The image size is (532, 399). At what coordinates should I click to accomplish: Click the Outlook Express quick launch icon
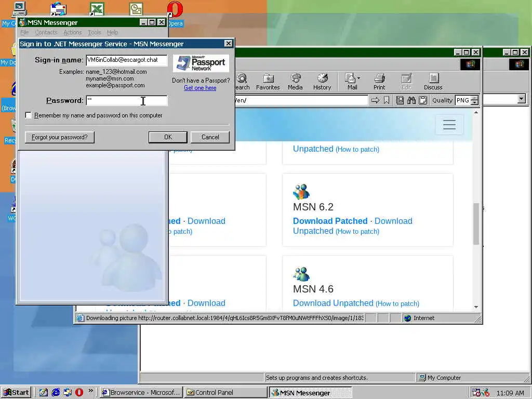(x=68, y=392)
